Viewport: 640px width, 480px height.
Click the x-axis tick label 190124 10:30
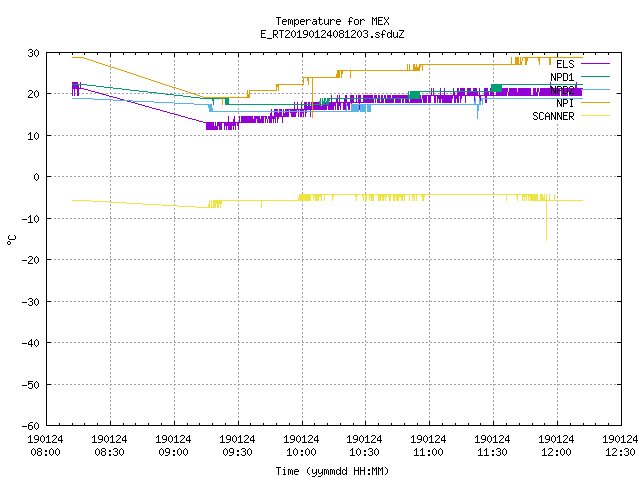[364, 446]
